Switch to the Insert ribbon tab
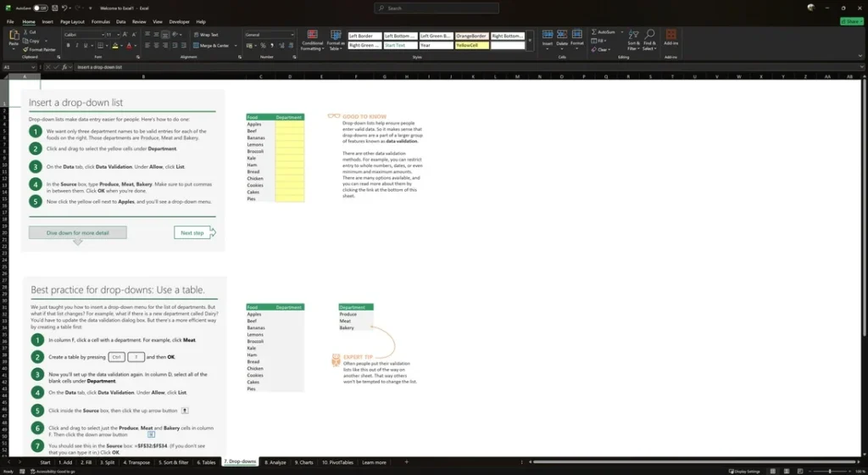This screenshot has height=475, width=868. click(47, 21)
